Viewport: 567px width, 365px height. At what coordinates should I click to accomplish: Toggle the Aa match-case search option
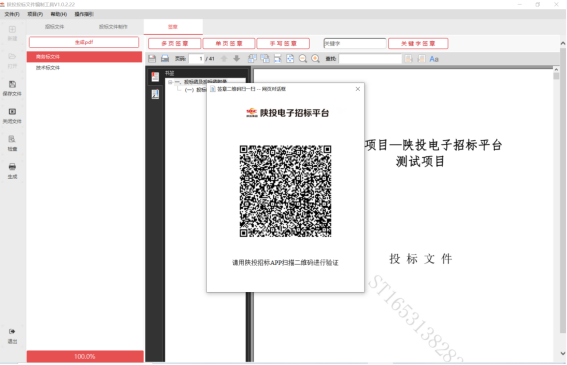click(434, 59)
